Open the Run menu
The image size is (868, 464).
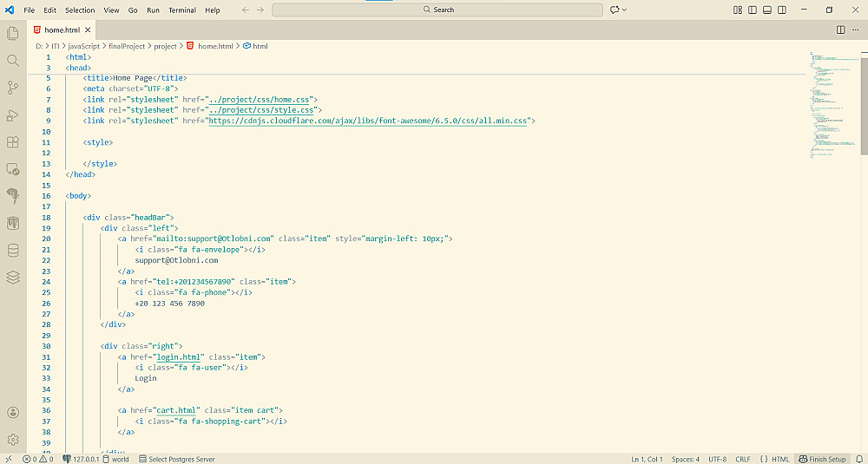pos(153,10)
